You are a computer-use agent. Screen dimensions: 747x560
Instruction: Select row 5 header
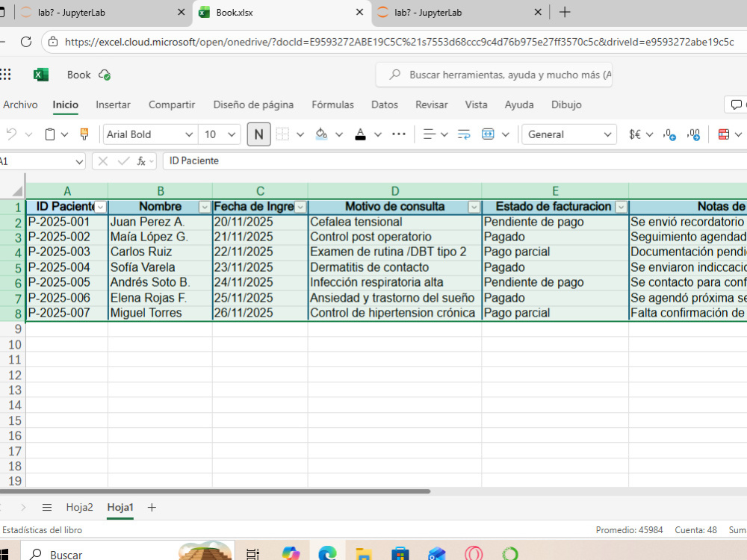[x=13, y=267]
